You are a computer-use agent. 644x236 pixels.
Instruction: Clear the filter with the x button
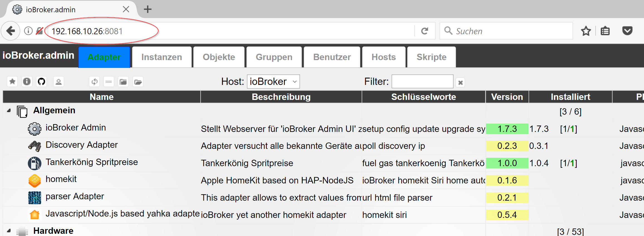point(460,82)
